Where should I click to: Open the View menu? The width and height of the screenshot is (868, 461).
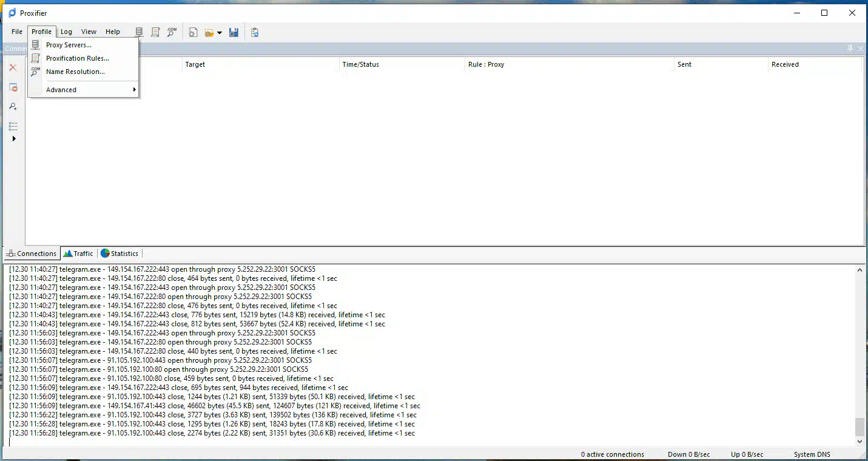pos(89,32)
